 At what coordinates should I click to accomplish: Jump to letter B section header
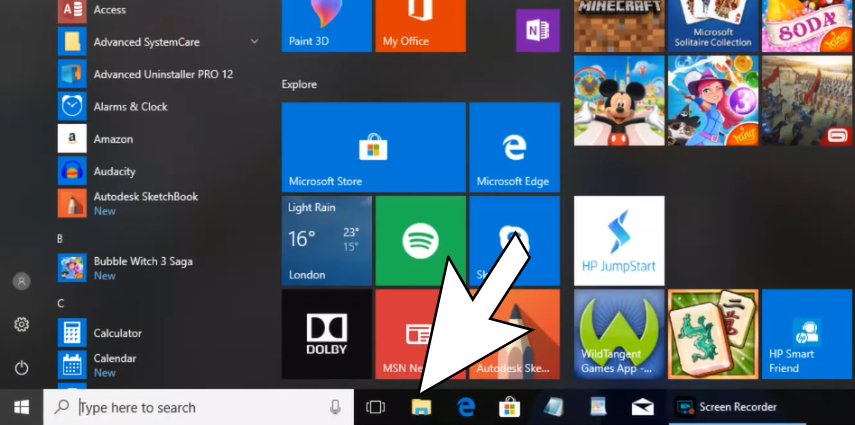point(60,238)
